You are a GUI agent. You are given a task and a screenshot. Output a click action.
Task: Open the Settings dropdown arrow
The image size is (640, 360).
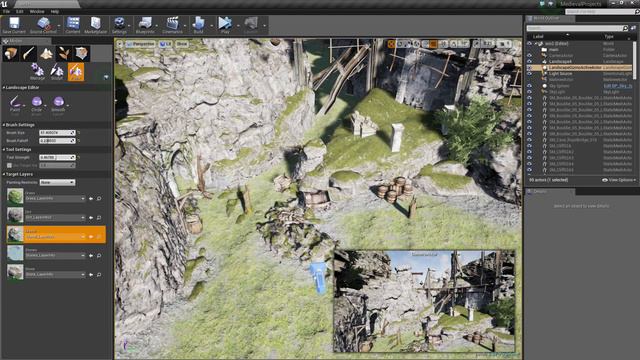click(130, 26)
